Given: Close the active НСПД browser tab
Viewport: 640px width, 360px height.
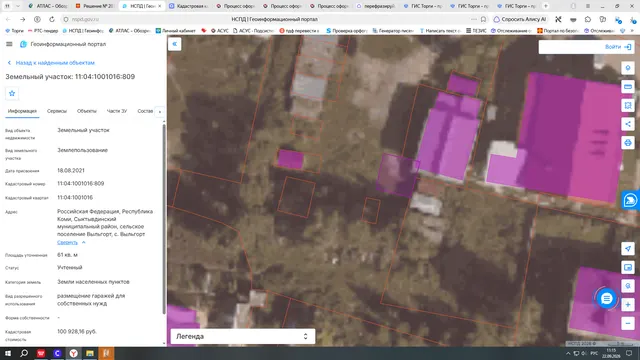Looking at the screenshot, I should coord(160,6).
